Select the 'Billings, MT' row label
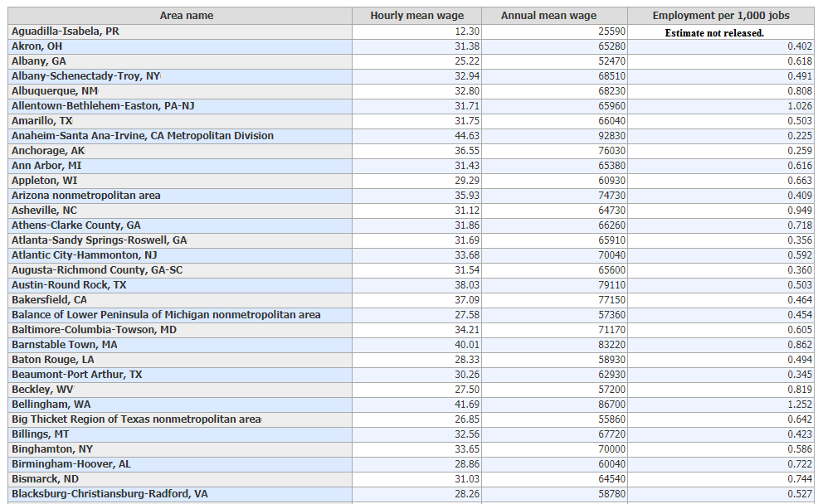 (x=40, y=434)
